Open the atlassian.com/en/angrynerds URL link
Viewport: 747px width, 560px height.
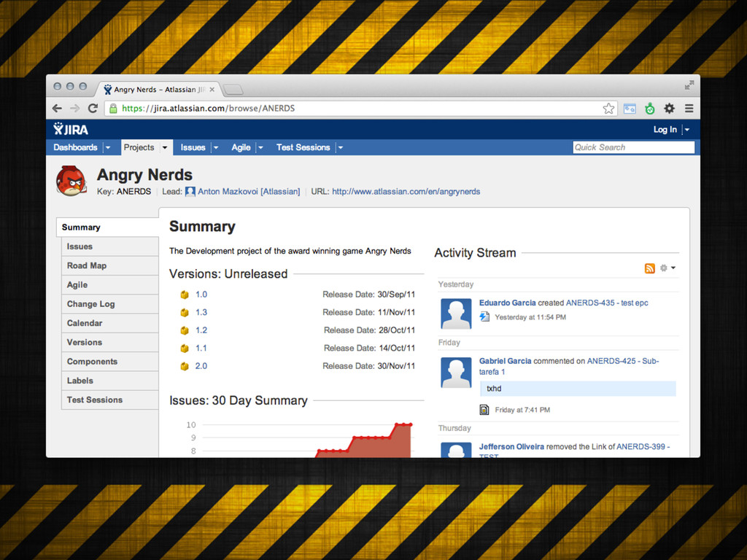[406, 192]
